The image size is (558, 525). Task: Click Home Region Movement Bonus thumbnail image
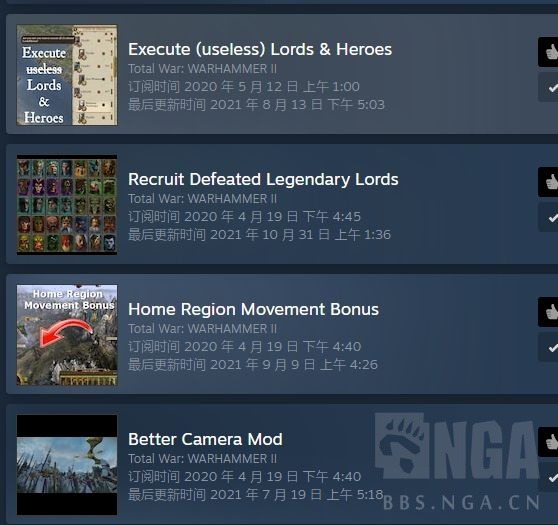point(67,335)
